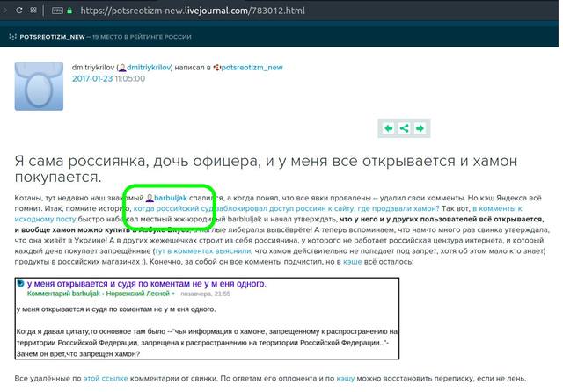Click community icon beside potsreotizm_new
The height and width of the screenshot is (392, 563).
tap(216, 68)
